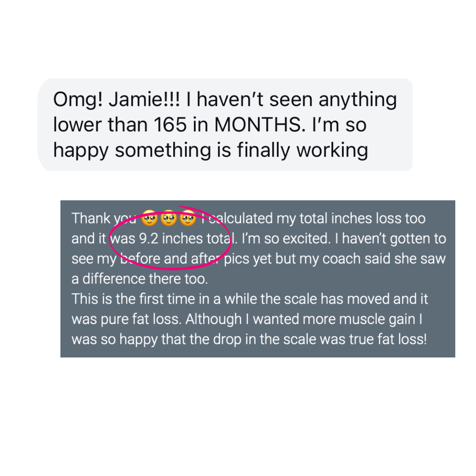Viewport: 476px width, 476px height.
Task: Click the number 165 in the message
Action: tap(170, 124)
